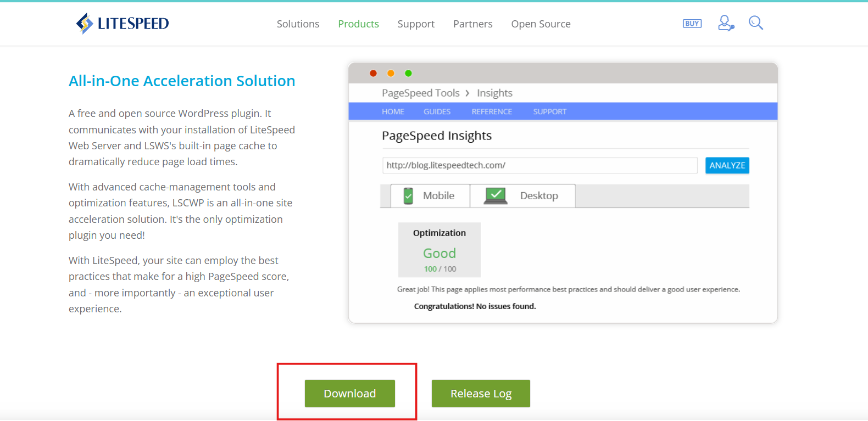Click the 'Congratulations! No issues found.' text
Image resolution: width=868 pixels, height=421 pixels.
[x=475, y=306]
